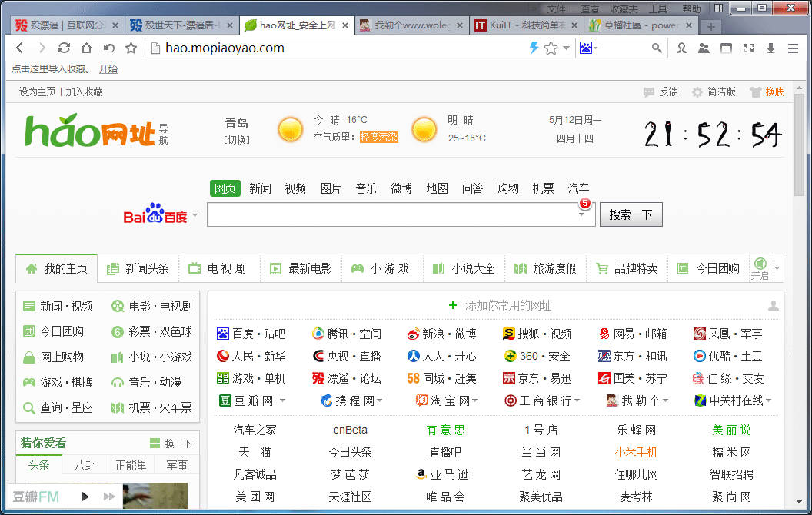812x515 pixels.
Task: Expand the 淘宝网 dropdown arrow
Action: [x=475, y=400]
